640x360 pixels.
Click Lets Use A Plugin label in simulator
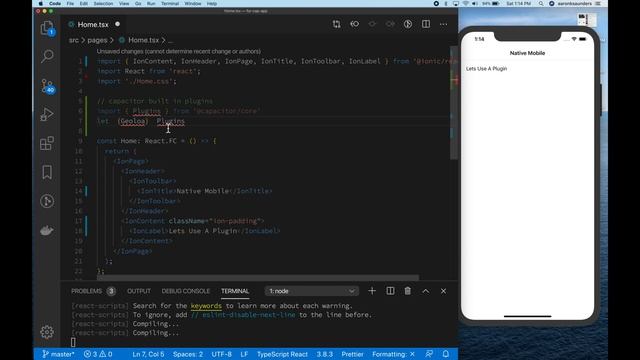coord(487,69)
